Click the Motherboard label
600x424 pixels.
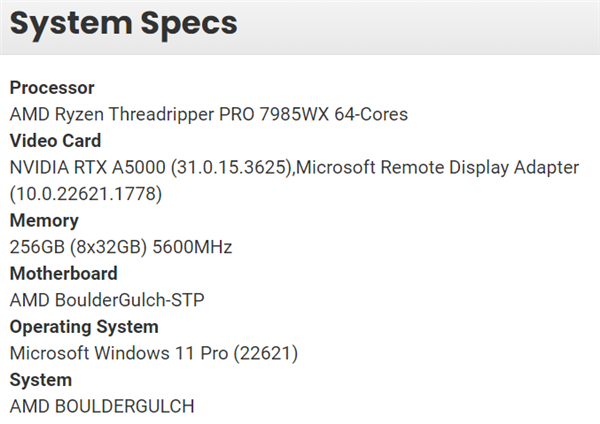(64, 274)
